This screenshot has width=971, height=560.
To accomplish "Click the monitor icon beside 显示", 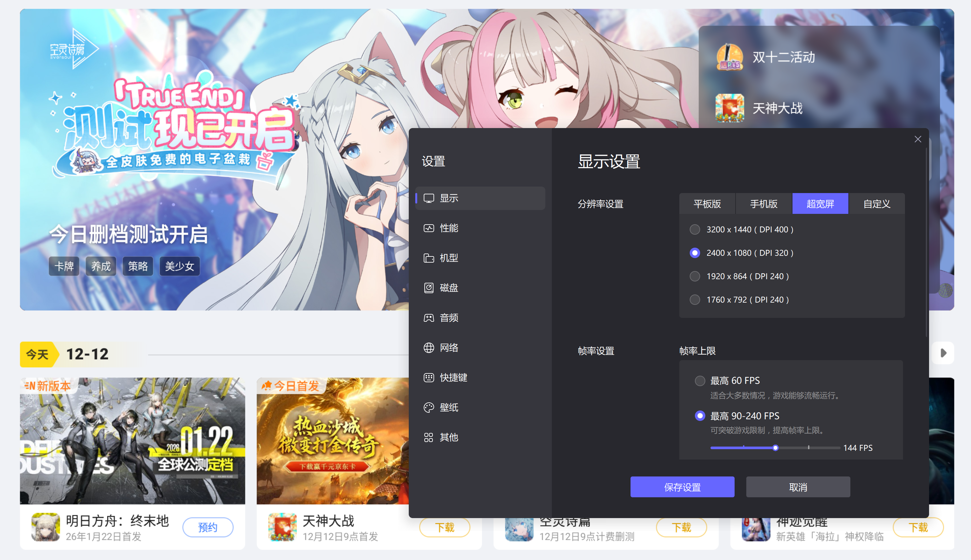I will pos(429,198).
